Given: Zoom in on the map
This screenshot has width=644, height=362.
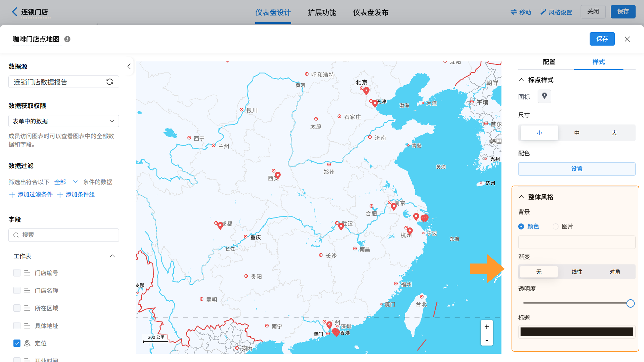Looking at the screenshot, I should (x=487, y=327).
